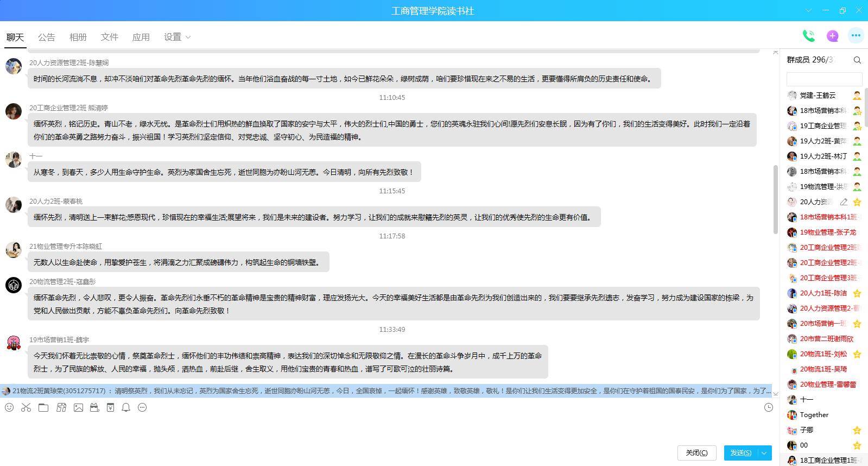868x466 pixels.
Task: Start a group voice call with green phone icon
Action: (x=808, y=36)
